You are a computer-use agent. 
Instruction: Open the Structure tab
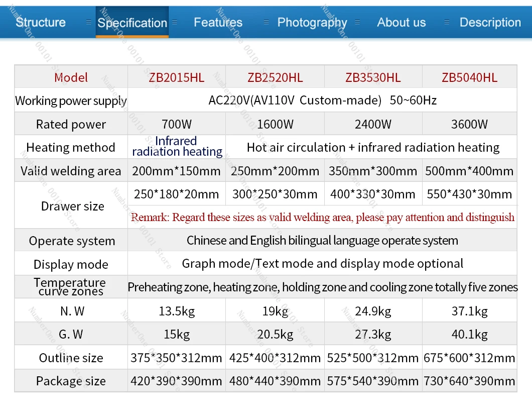41,22
